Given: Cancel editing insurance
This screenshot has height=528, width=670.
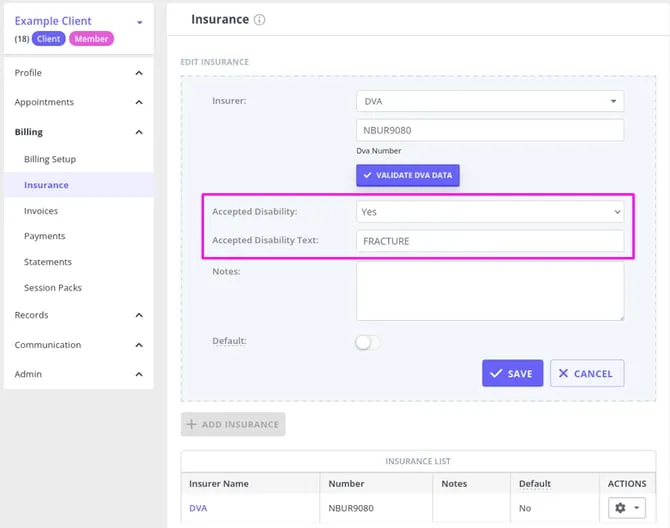Looking at the screenshot, I should click(587, 373).
